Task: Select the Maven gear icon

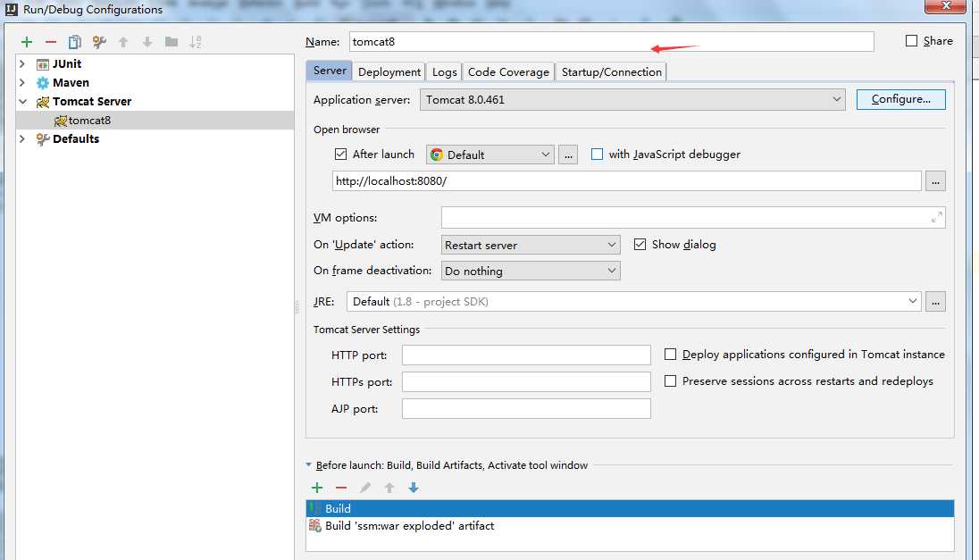Action: (x=43, y=82)
